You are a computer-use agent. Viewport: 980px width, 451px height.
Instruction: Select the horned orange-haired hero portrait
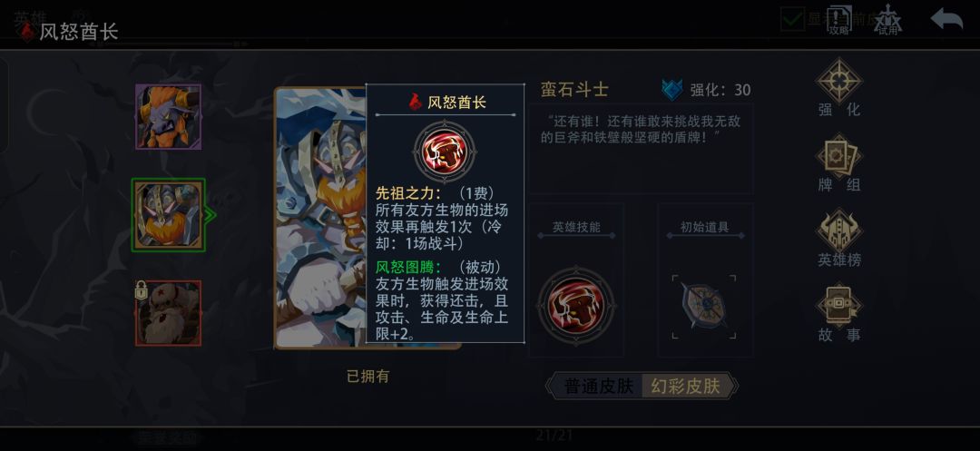click(x=168, y=117)
